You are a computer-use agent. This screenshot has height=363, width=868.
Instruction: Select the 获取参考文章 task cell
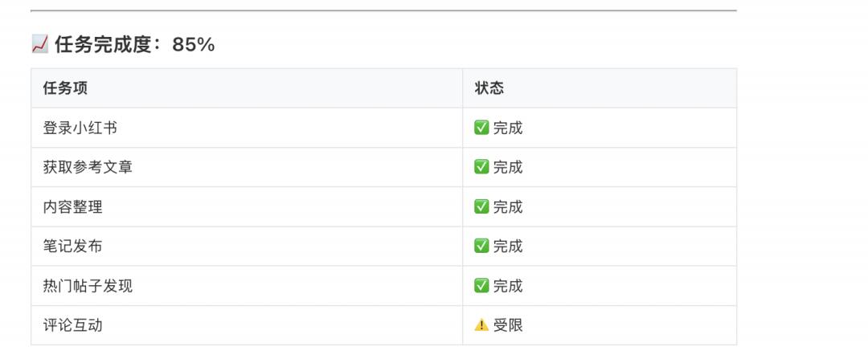click(88, 167)
